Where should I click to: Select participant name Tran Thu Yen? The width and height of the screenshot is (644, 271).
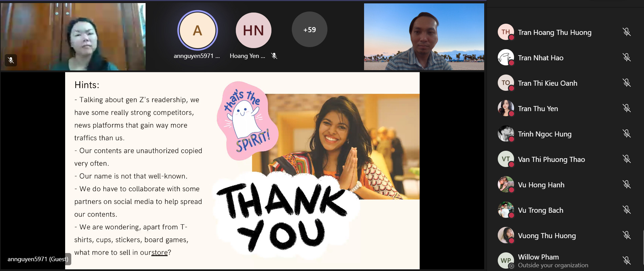click(x=538, y=109)
